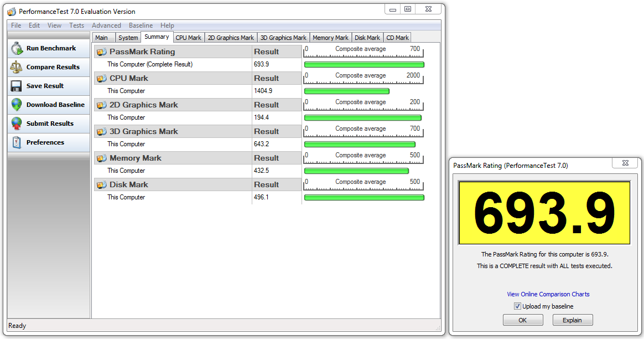Click the PassMark Rating row icon
The image size is (644, 339).
click(x=101, y=52)
